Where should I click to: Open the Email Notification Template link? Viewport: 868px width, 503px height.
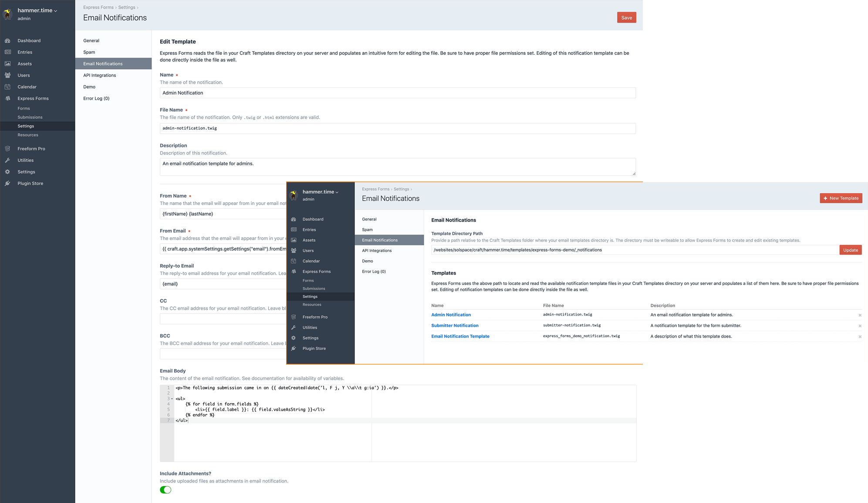pos(460,336)
